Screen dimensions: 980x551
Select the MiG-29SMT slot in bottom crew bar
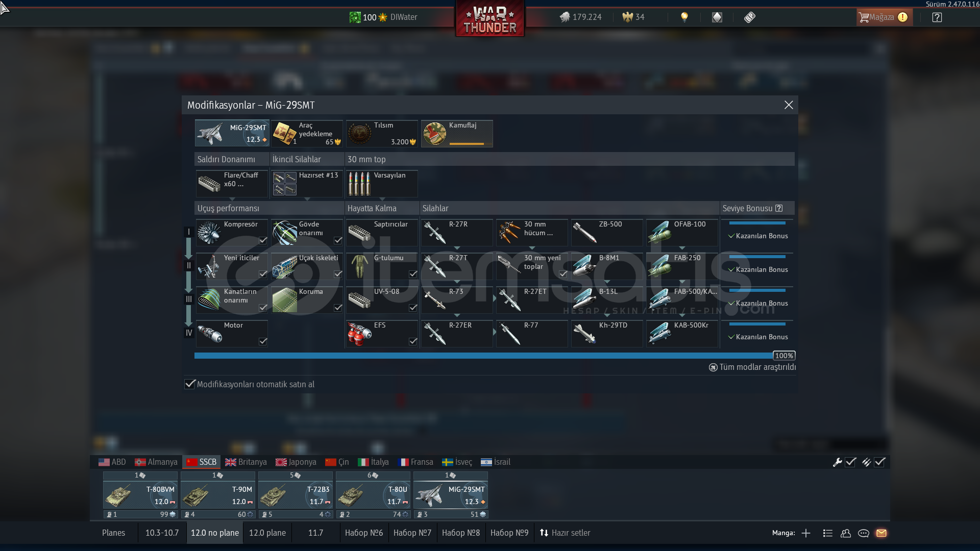pyautogui.click(x=451, y=495)
